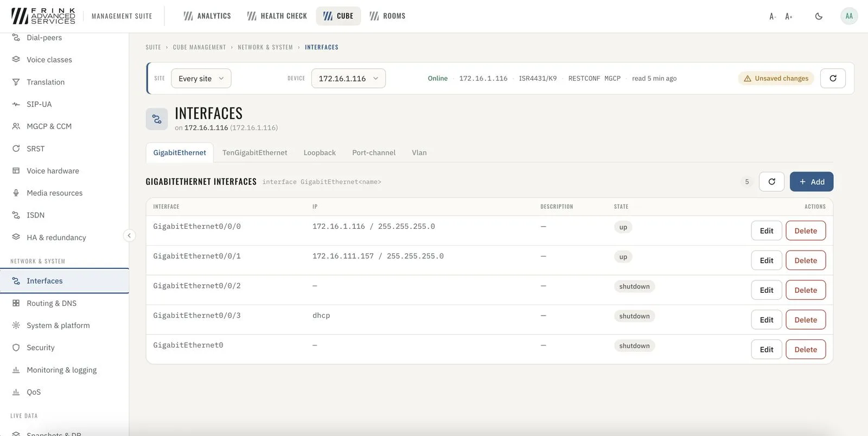Open ISDN in the sidebar
This screenshot has width=868, height=436.
point(64,215)
